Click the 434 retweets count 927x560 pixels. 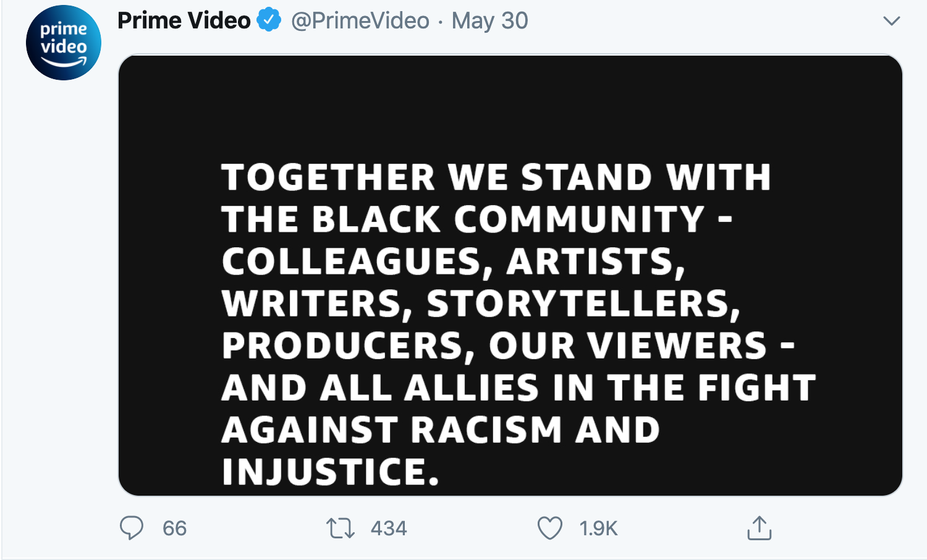click(389, 528)
